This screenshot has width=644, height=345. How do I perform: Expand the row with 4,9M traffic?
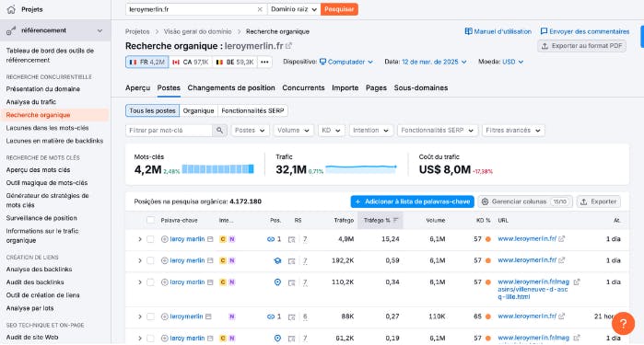pos(140,239)
